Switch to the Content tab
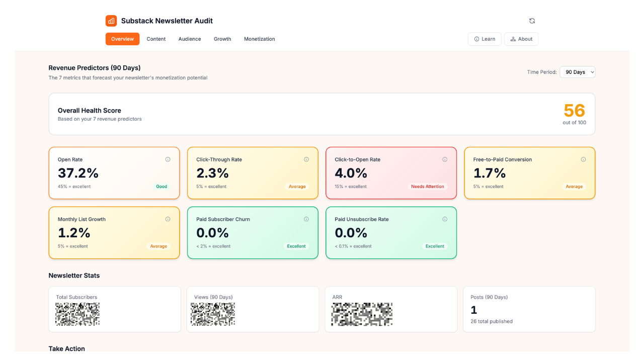 tap(156, 39)
